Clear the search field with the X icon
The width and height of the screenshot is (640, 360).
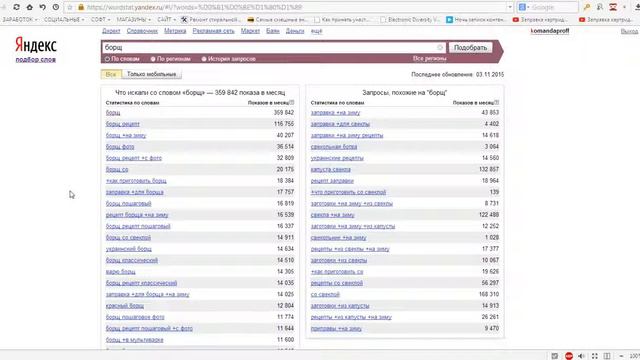440,47
